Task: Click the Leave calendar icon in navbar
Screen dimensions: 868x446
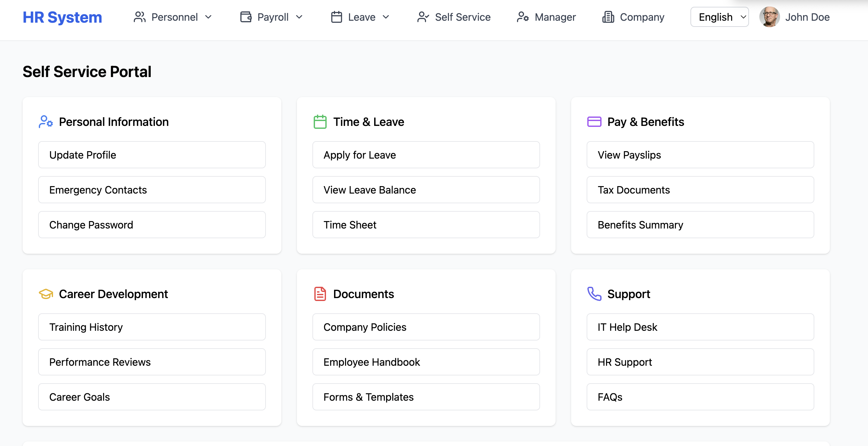Action: (337, 17)
